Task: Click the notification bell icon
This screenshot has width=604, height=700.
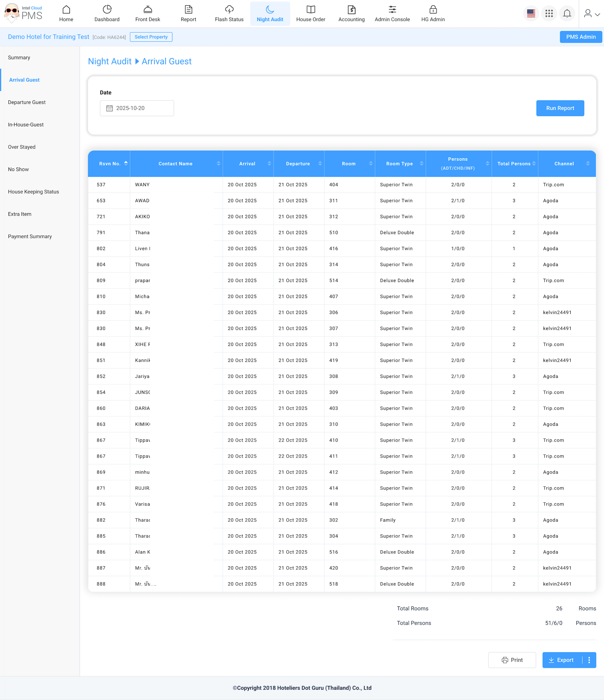Action: tap(567, 14)
